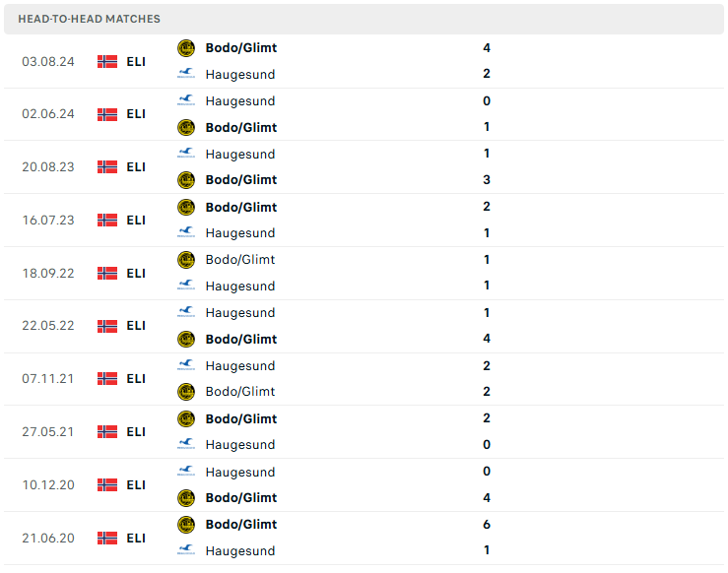Click Bodo/Glimt crest in 22.05.22 match
Screen dimensions: 728x573
pyautogui.click(x=186, y=340)
